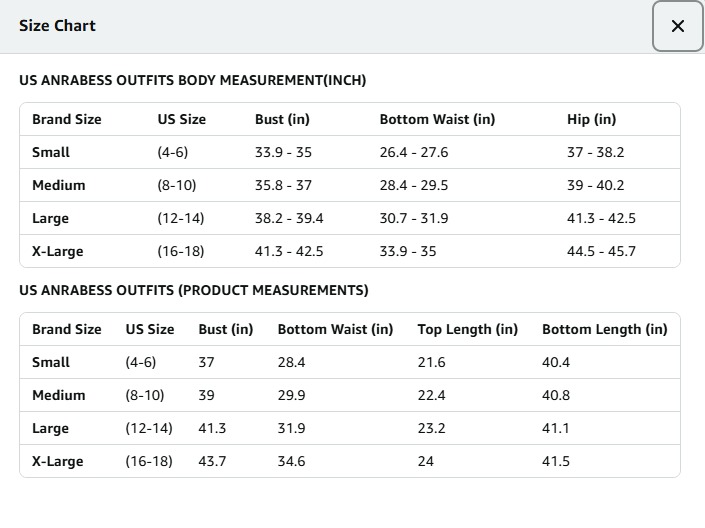Close the Size Chart dialog

tap(677, 27)
